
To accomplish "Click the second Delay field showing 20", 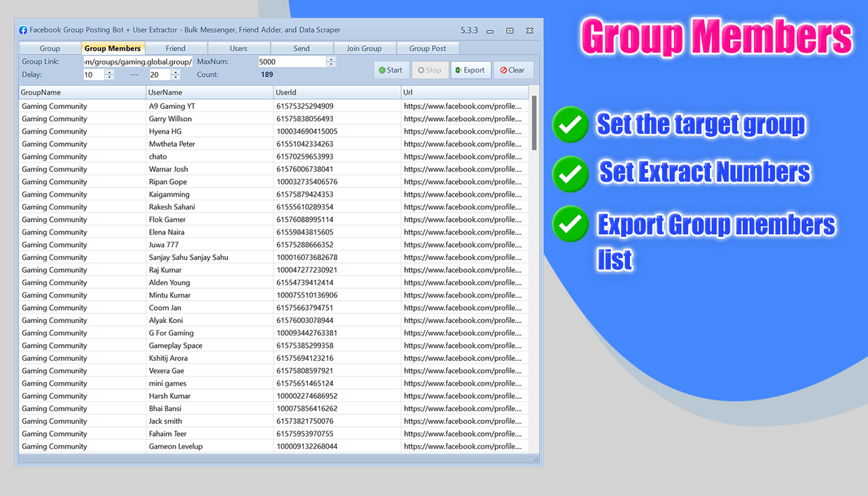I will (x=159, y=75).
